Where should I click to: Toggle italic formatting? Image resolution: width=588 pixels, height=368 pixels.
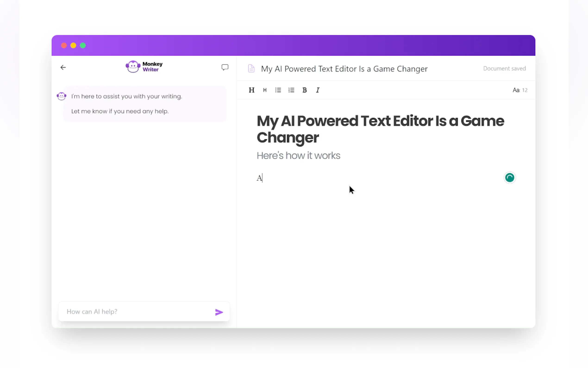point(317,90)
